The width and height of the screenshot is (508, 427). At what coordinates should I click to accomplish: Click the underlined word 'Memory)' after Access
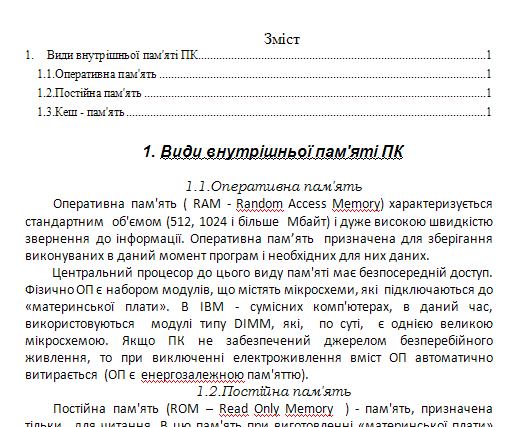coord(358,204)
